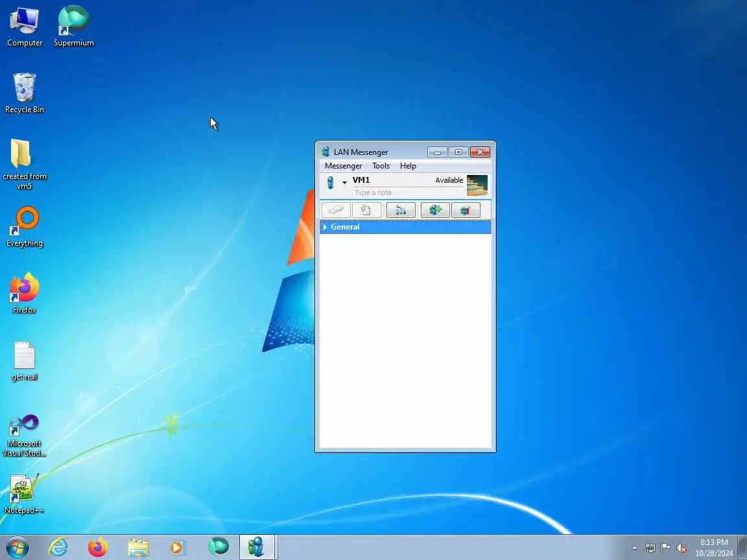Open the Tools menu
This screenshot has width=747, height=560.
(x=381, y=166)
